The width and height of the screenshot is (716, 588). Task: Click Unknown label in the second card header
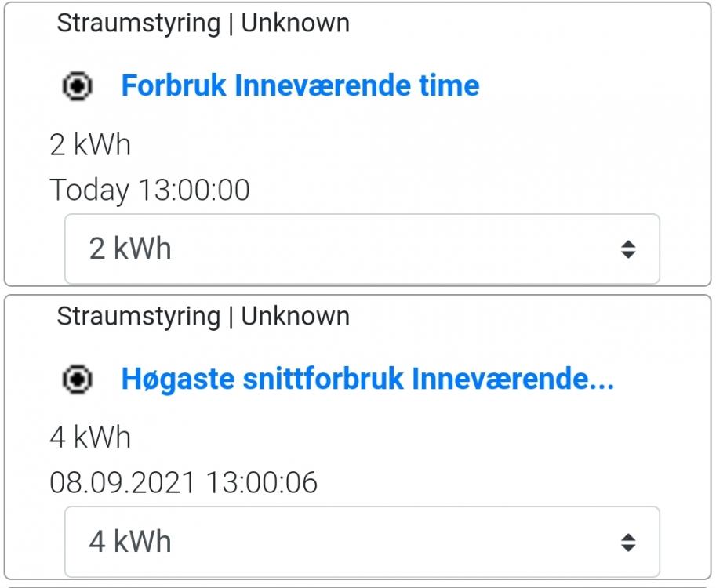click(295, 317)
